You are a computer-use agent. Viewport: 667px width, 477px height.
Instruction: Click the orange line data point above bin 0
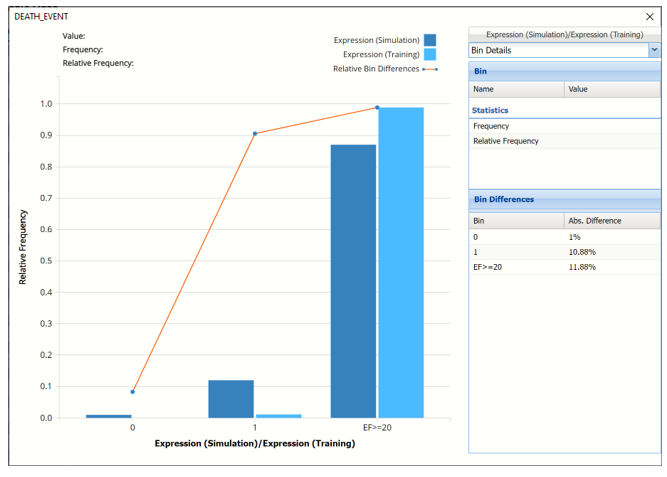tap(132, 391)
